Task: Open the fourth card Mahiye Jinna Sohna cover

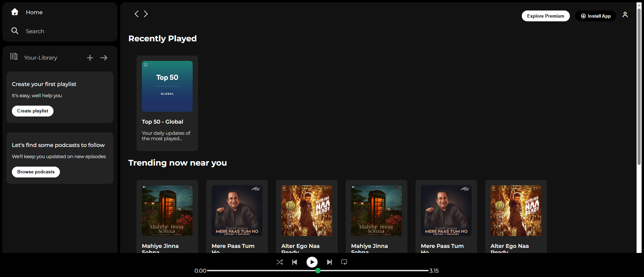Action: pyautogui.click(x=377, y=211)
